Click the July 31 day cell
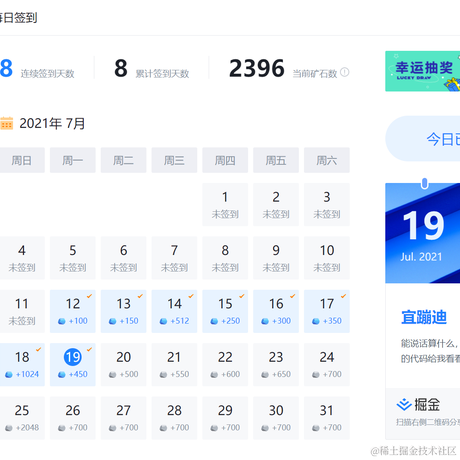 [327, 418]
